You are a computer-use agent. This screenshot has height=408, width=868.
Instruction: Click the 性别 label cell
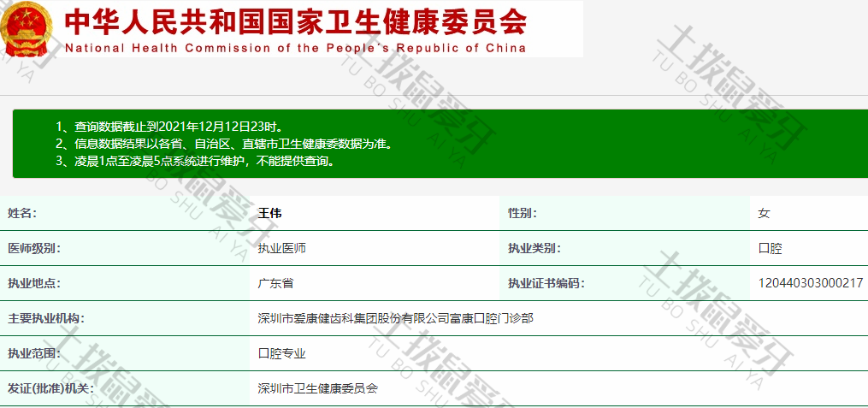[624, 213]
